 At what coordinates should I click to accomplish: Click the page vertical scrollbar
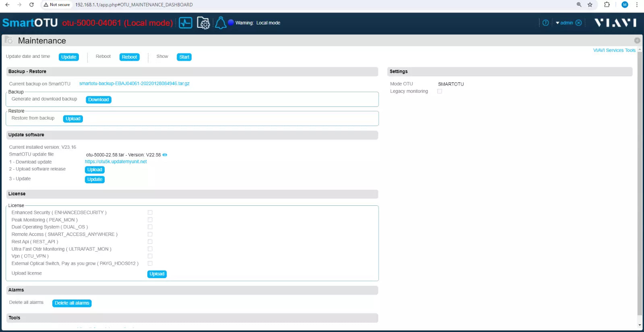click(x=640, y=183)
